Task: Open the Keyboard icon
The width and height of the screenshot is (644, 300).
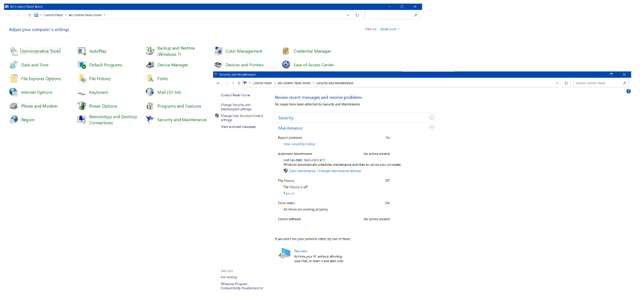Action: pos(82,92)
